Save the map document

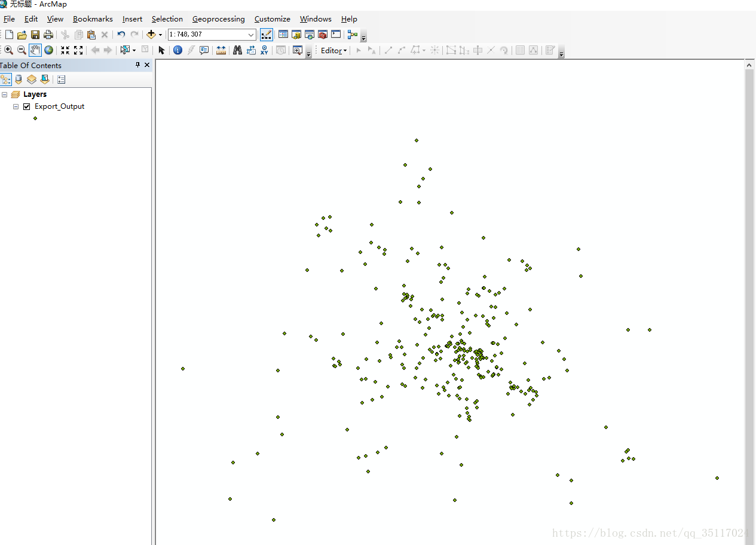(x=35, y=35)
